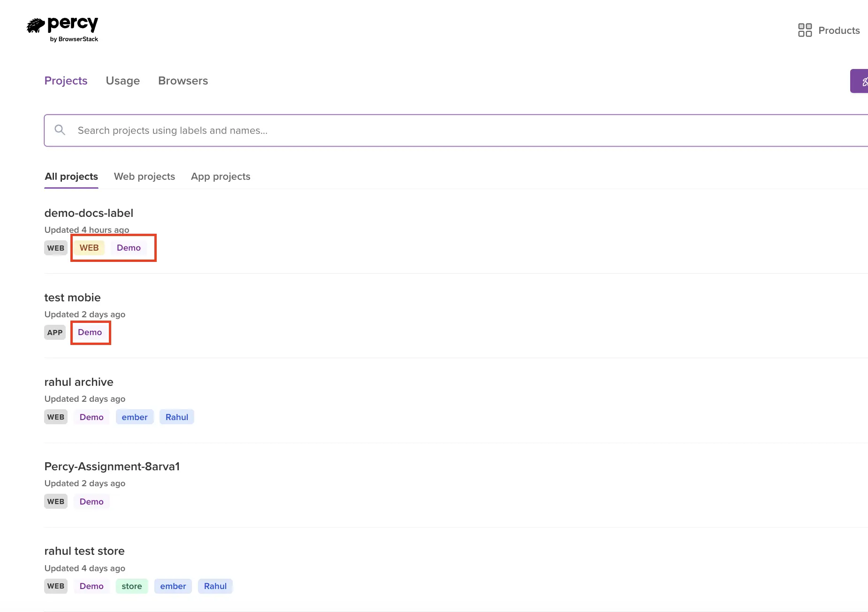The width and height of the screenshot is (868, 612).
Task: Show the All projects tab
Action: (71, 176)
